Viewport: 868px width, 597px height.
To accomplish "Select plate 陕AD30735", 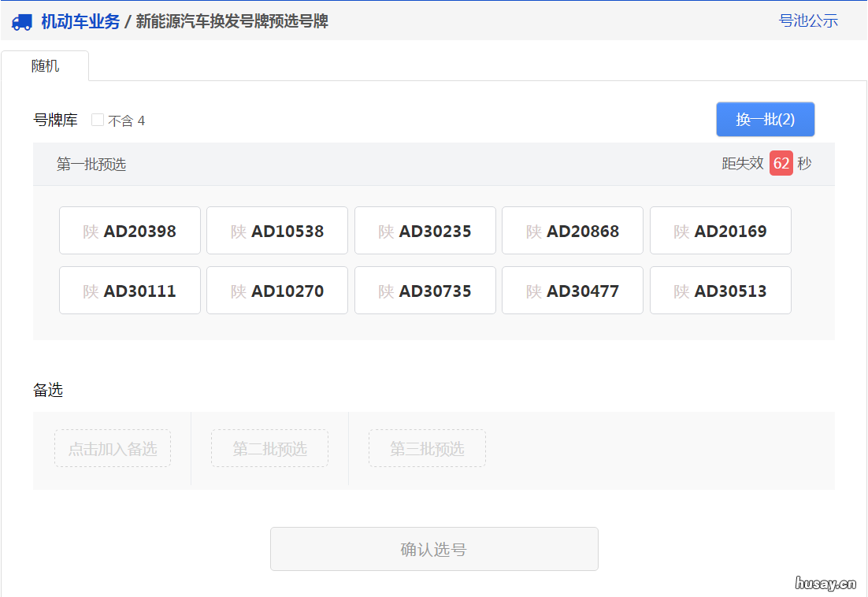I will [425, 290].
